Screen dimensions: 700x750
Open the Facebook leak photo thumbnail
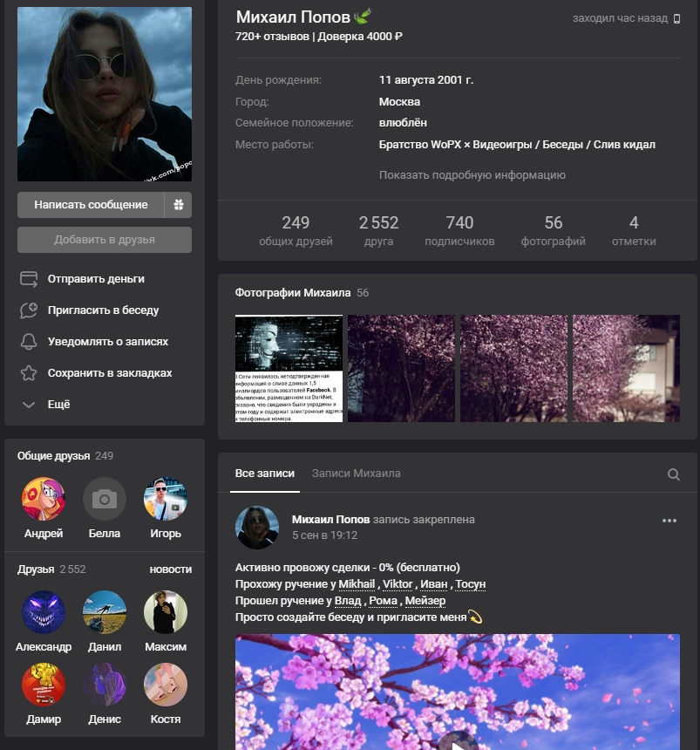[x=289, y=368]
